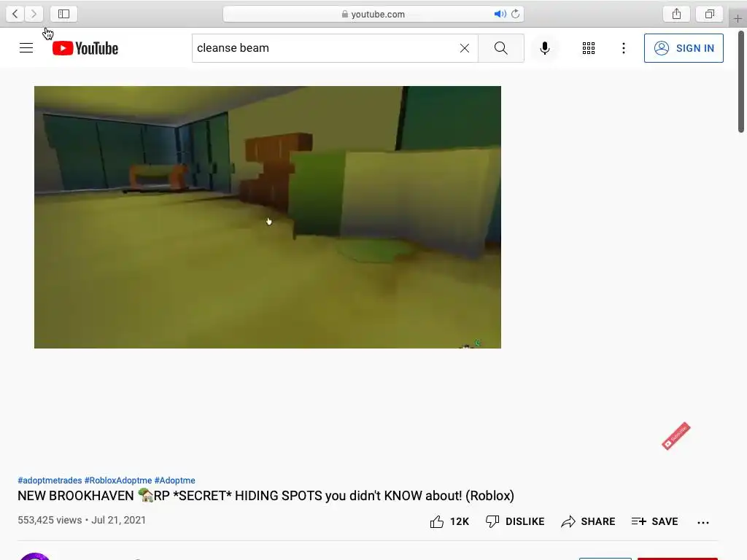Click the Safari forward arrow
The height and width of the screenshot is (560, 747).
pyautogui.click(x=34, y=14)
